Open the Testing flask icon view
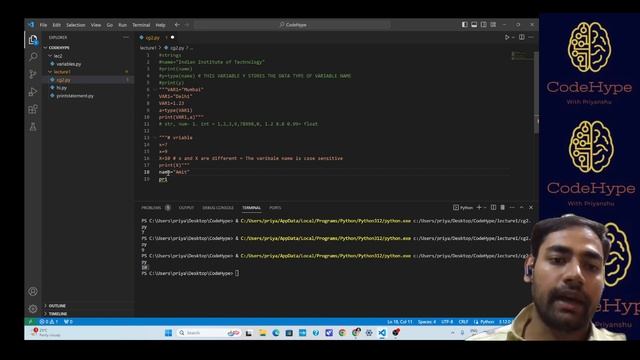Viewport: 640px width, 360px height. tap(33, 127)
